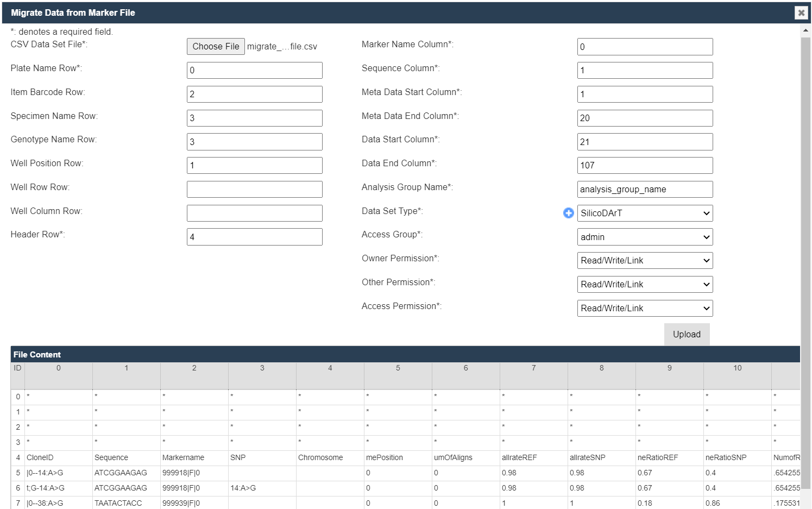Click the Header Row input field
The height and width of the screenshot is (509, 812).
tap(254, 237)
